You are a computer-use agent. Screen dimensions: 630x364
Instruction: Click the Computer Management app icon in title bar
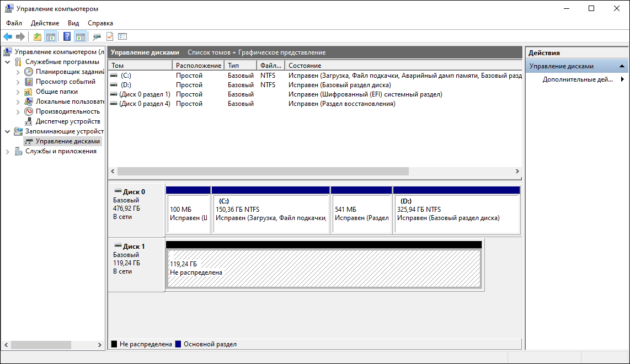point(9,8)
